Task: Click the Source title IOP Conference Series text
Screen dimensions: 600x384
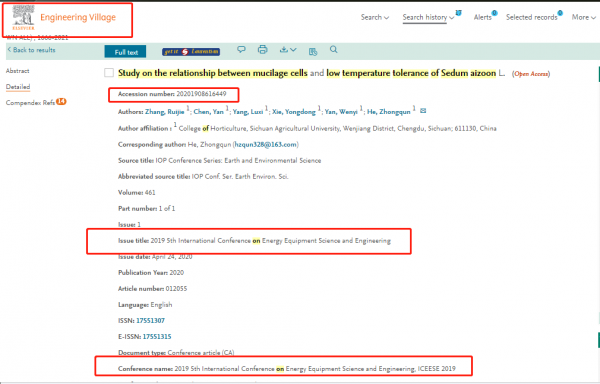Action: [x=238, y=160]
